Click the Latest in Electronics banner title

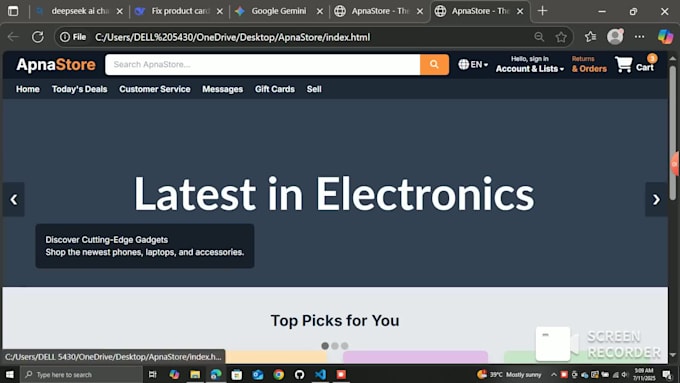pos(334,194)
